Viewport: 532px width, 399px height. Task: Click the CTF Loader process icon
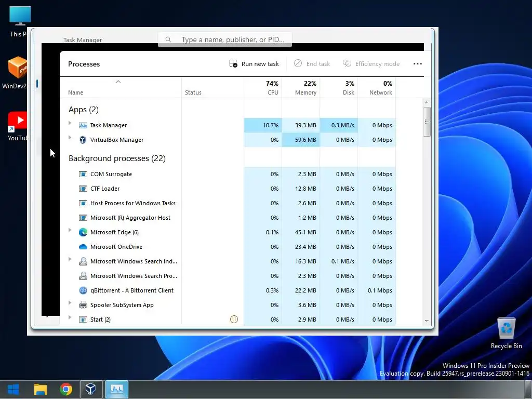coord(83,189)
